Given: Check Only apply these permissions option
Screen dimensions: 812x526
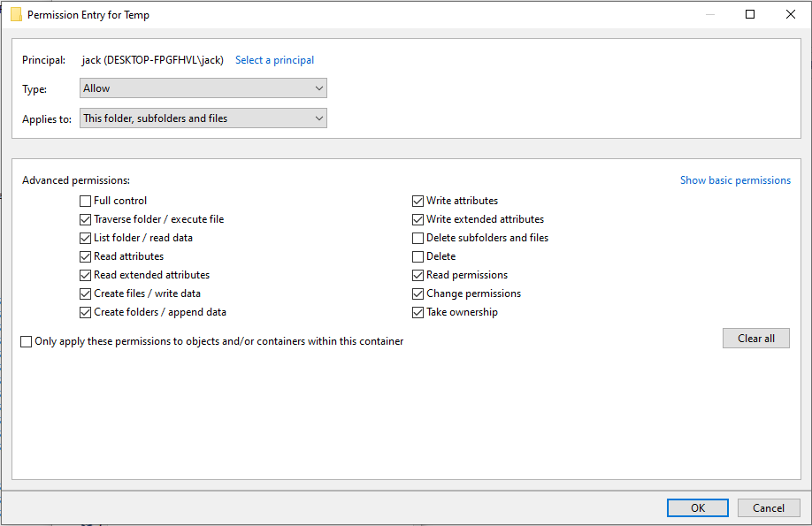Looking at the screenshot, I should 27,341.
